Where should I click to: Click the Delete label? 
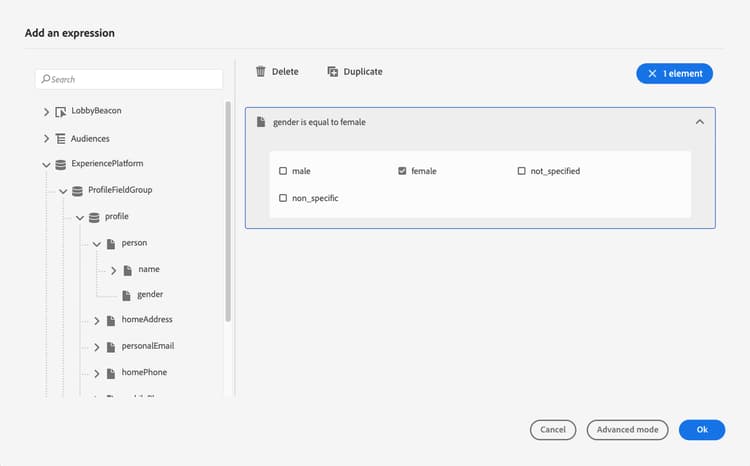[285, 71]
